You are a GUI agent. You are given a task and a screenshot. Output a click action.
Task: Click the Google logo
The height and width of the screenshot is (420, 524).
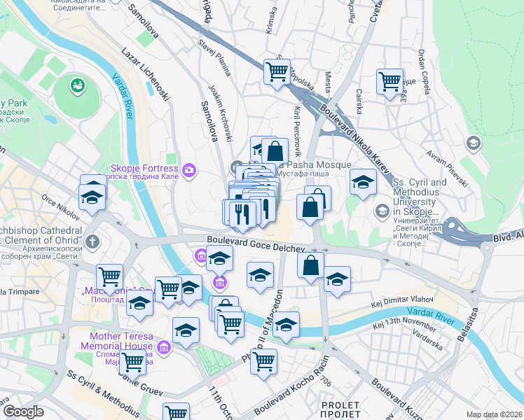23,412
